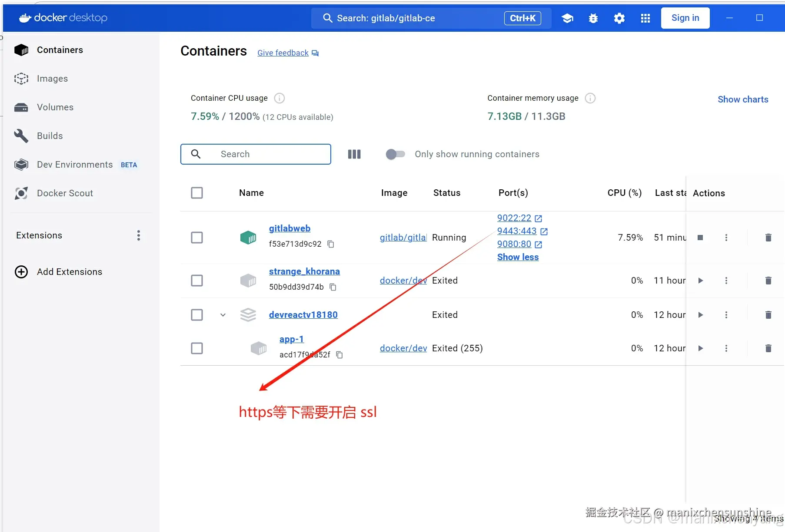The image size is (785, 532).
Task: Open Docker Desktop settings gear
Action: click(x=619, y=18)
